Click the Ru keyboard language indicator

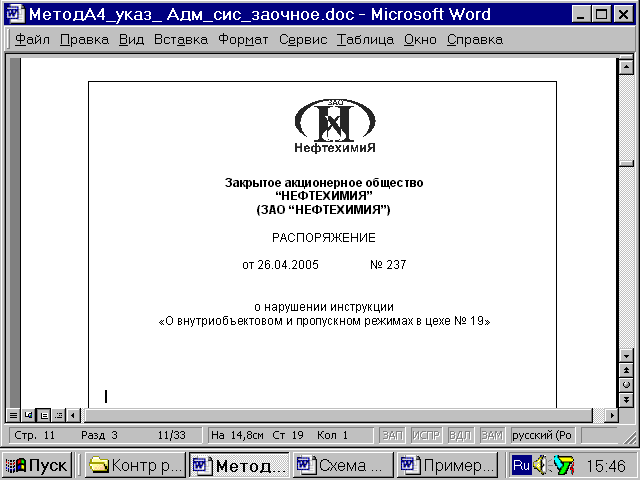tap(521, 465)
